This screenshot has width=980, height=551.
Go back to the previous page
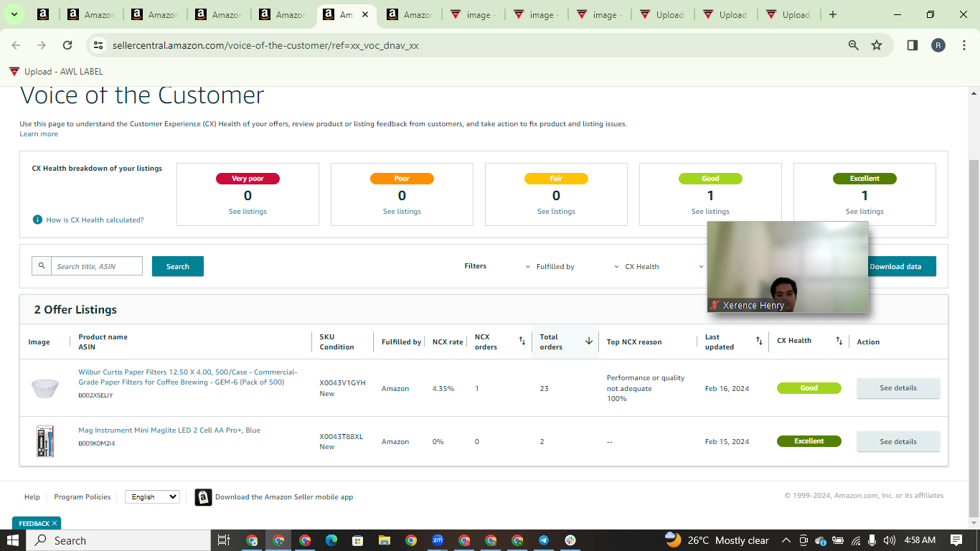(x=16, y=45)
